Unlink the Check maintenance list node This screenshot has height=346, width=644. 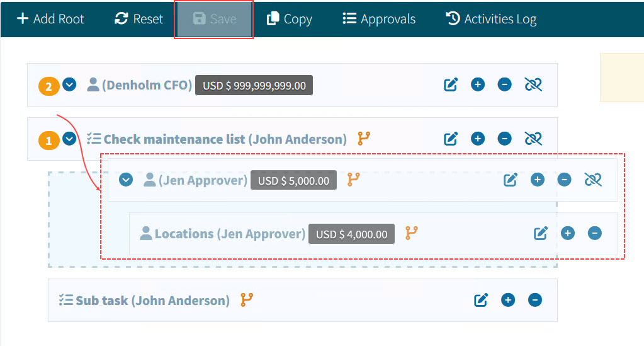533,139
